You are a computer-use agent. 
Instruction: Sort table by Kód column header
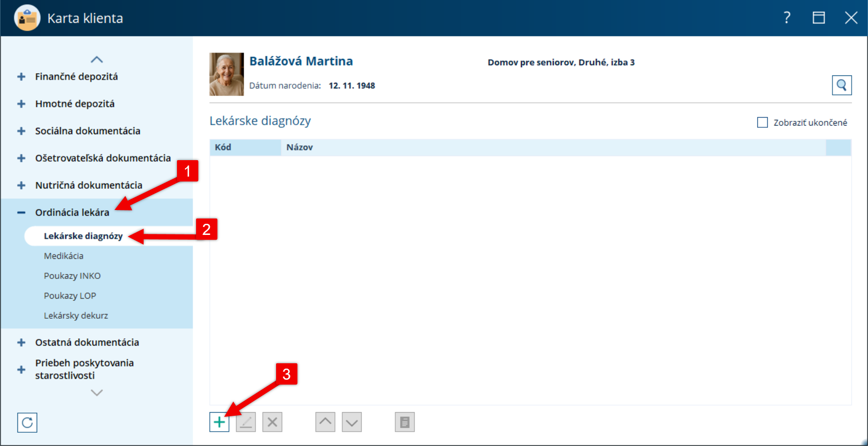pyautogui.click(x=245, y=147)
